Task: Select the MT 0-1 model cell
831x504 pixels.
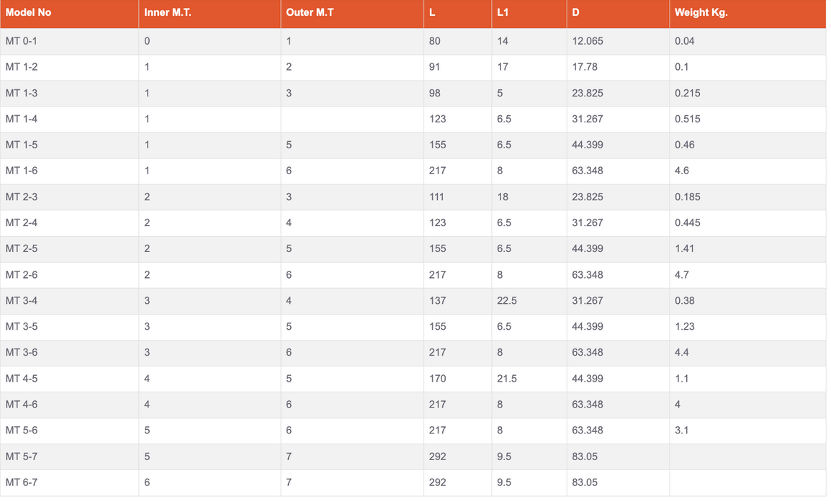Action: click(x=21, y=41)
